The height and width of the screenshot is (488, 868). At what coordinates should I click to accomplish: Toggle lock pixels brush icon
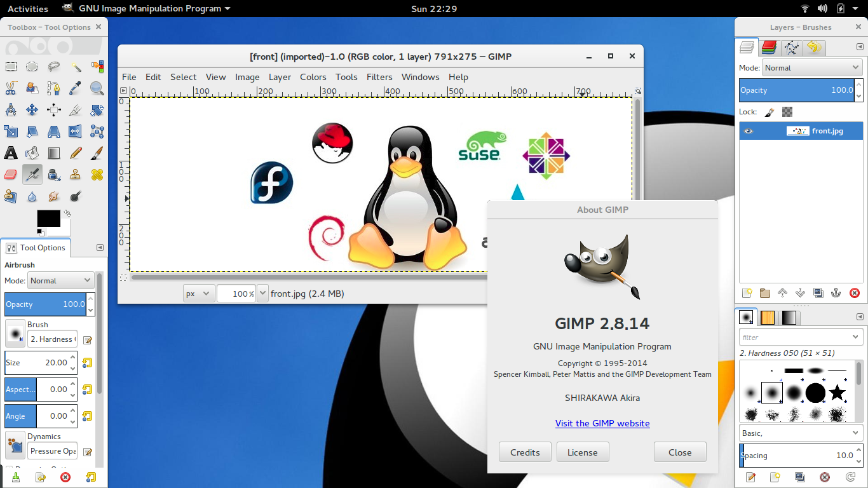769,112
